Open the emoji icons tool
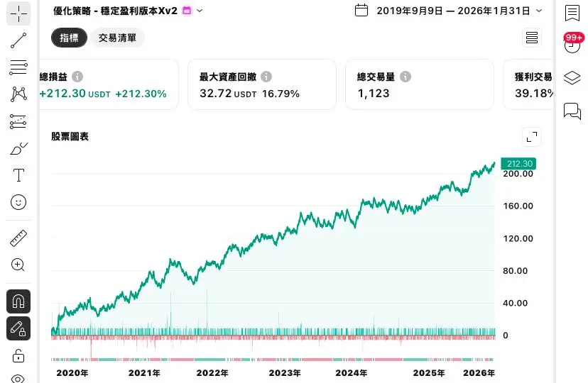 (18, 202)
